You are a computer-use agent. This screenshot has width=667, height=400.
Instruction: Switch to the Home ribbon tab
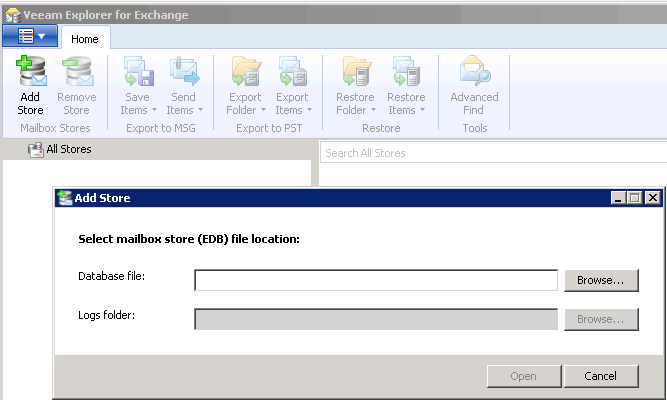coord(85,39)
